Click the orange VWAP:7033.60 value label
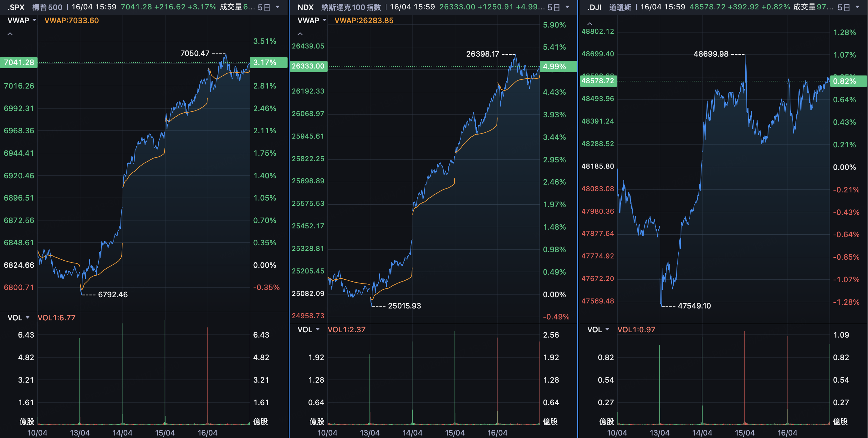868x438 pixels. tap(71, 20)
